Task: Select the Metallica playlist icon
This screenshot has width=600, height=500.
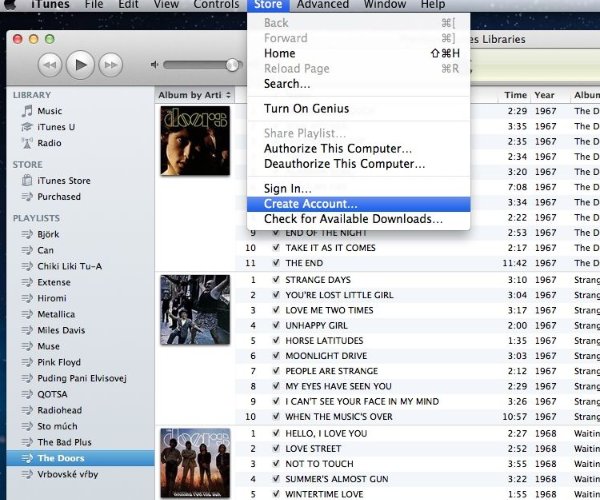Action: [x=28, y=314]
